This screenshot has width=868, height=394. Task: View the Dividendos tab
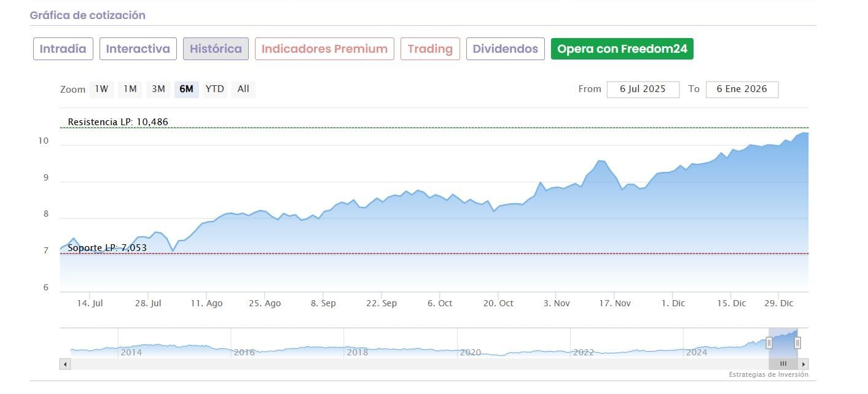(x=505, y=49)
